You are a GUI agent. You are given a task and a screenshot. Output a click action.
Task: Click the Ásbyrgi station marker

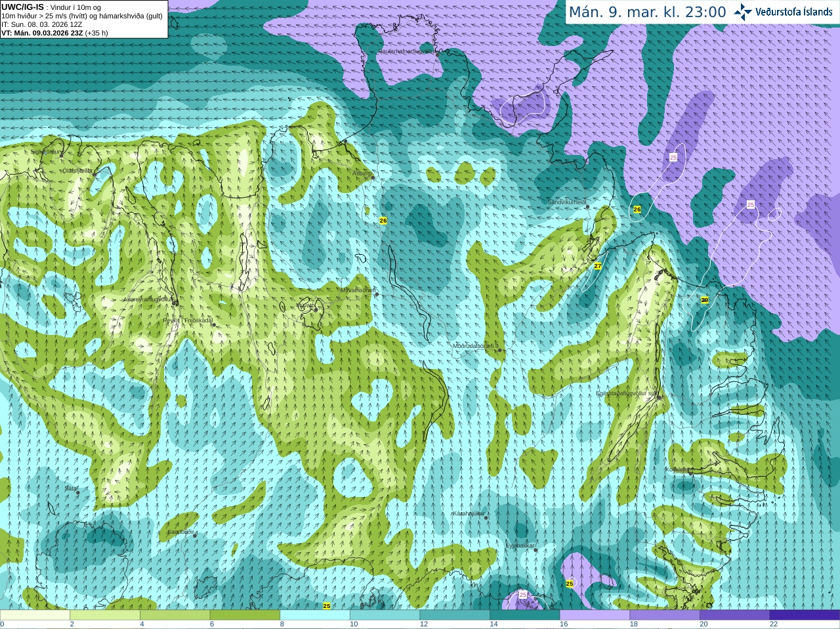click(373, 177)
